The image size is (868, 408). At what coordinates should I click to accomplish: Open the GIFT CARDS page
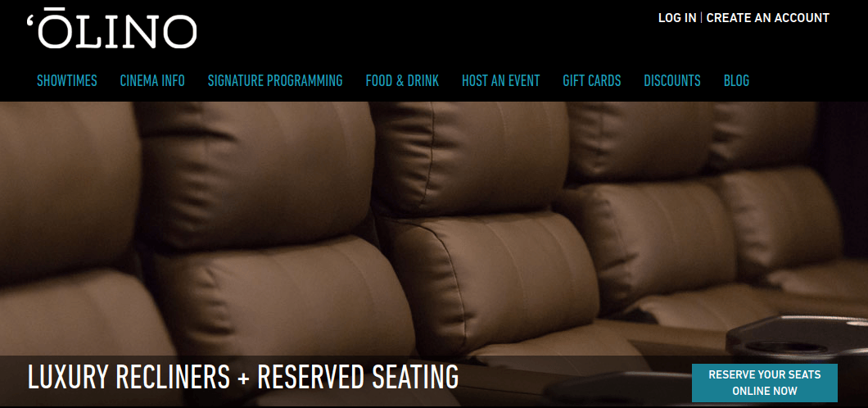pyautogui.click(x=592, y=81)
